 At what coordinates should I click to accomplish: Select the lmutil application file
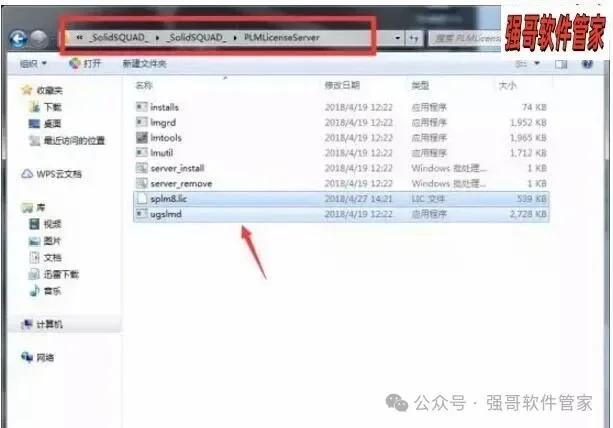coord(341,153)
